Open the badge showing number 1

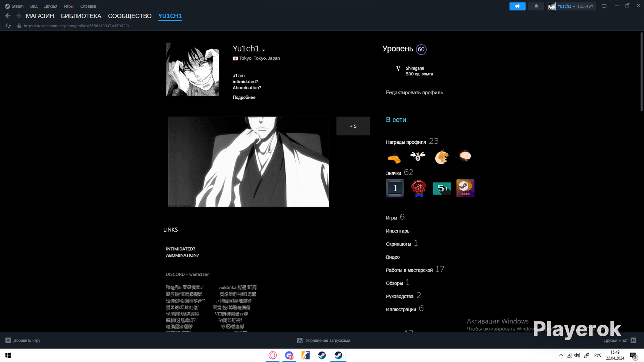(395, 188)
